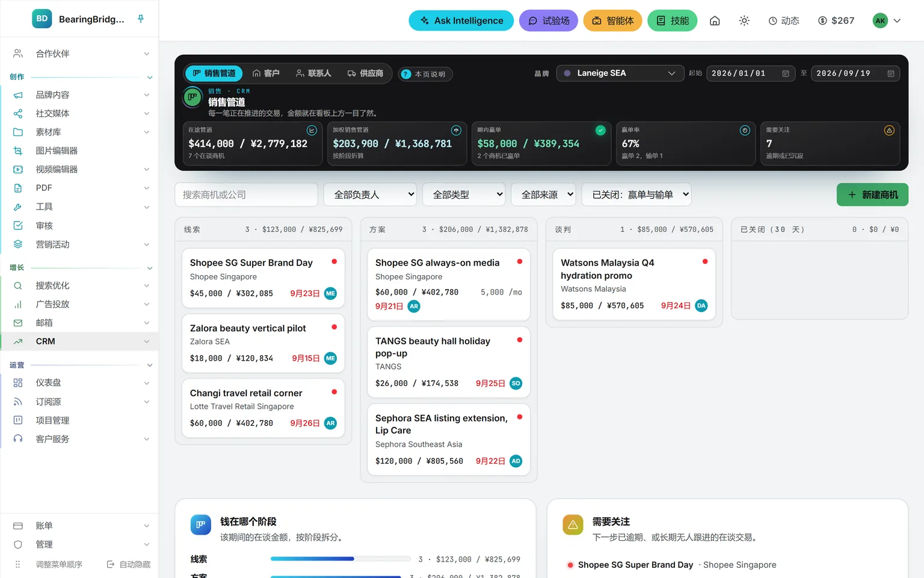Open the 智能体 agents button
924x578 pixels.
(x=613, y=20)
